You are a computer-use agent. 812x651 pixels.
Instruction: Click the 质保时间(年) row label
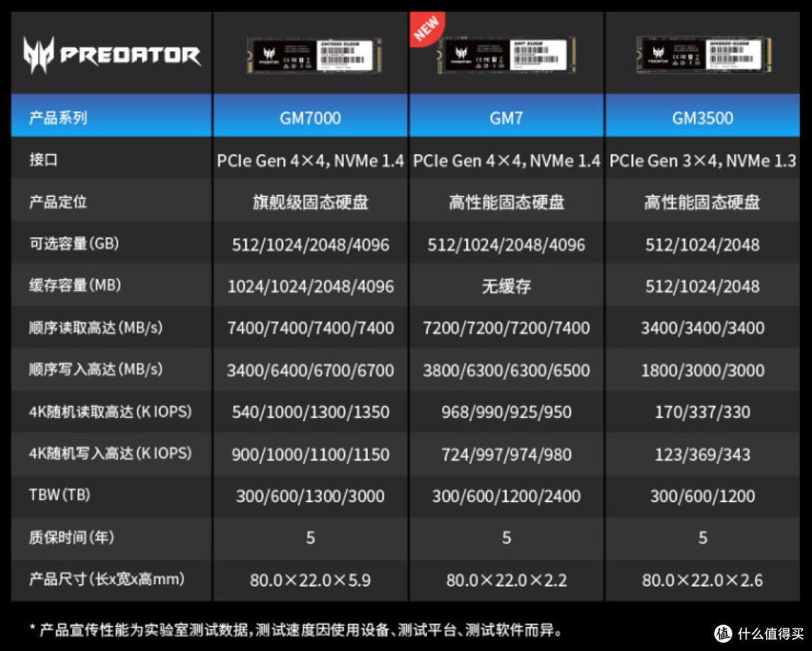[x=71, y=537]
